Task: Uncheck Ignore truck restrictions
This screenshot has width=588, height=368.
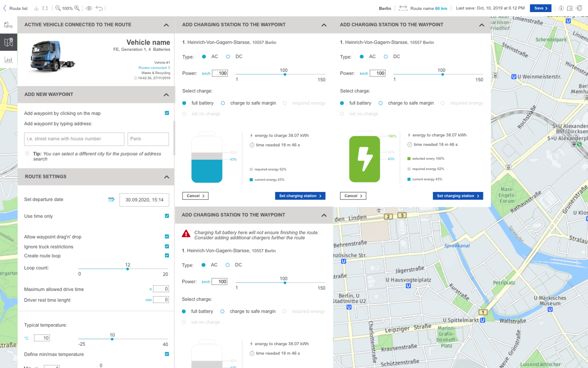Action: click(167, 246)
